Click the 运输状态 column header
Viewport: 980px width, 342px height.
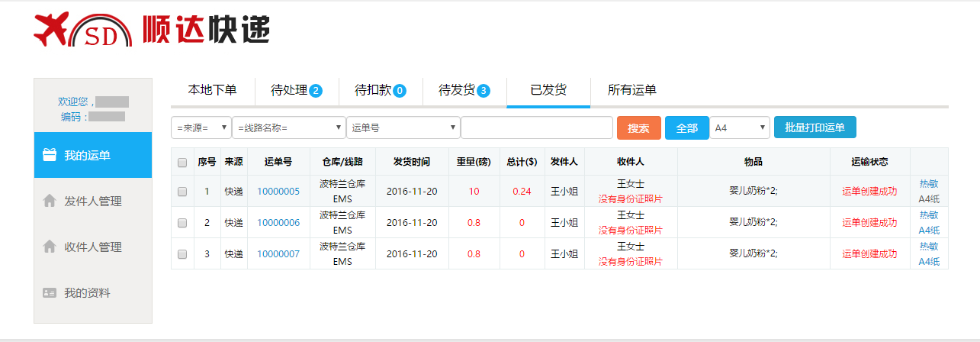click(x=870, y=162)
